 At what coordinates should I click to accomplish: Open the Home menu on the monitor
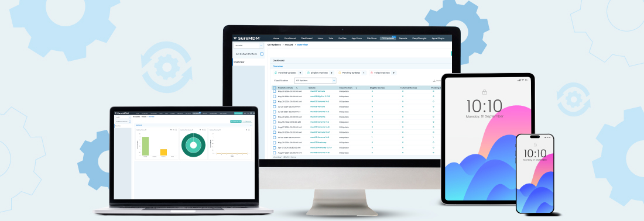[276, 38]
